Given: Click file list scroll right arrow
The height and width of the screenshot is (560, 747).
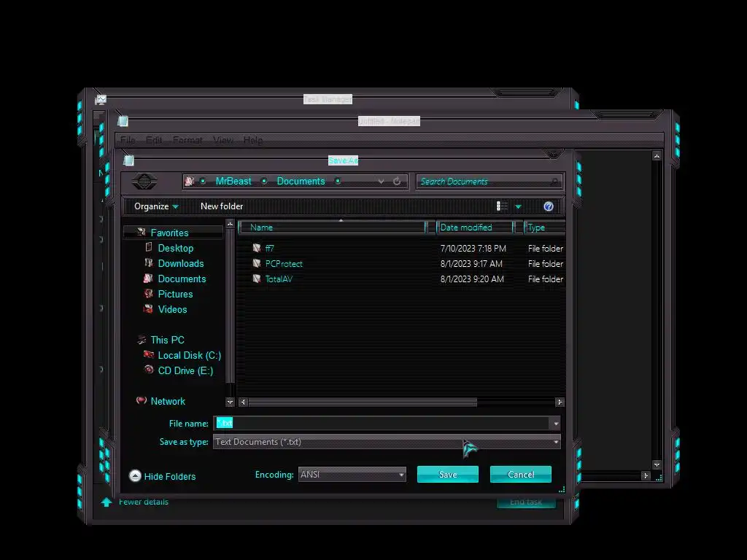Looking at the screenshot, I should click(560, 402).
